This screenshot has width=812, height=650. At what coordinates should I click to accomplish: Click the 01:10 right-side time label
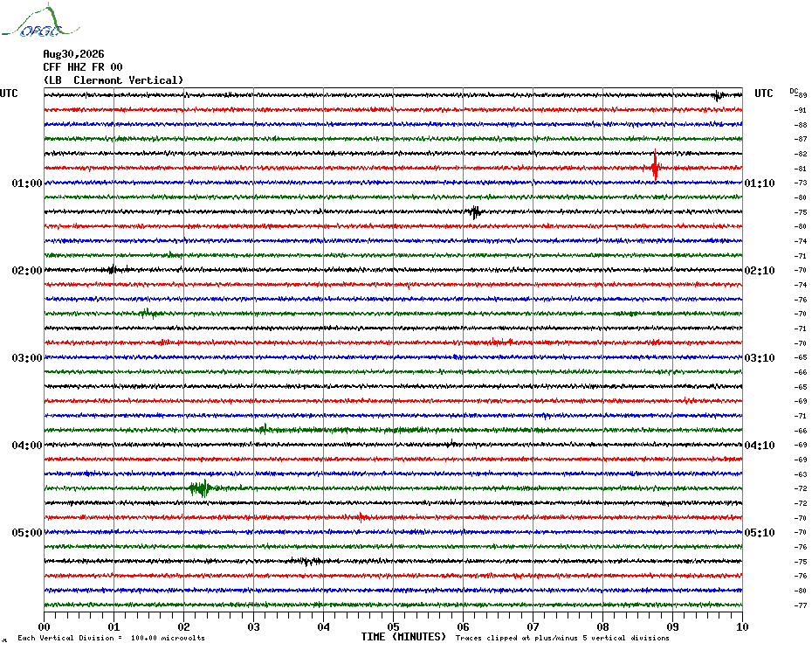coord(760,183)
